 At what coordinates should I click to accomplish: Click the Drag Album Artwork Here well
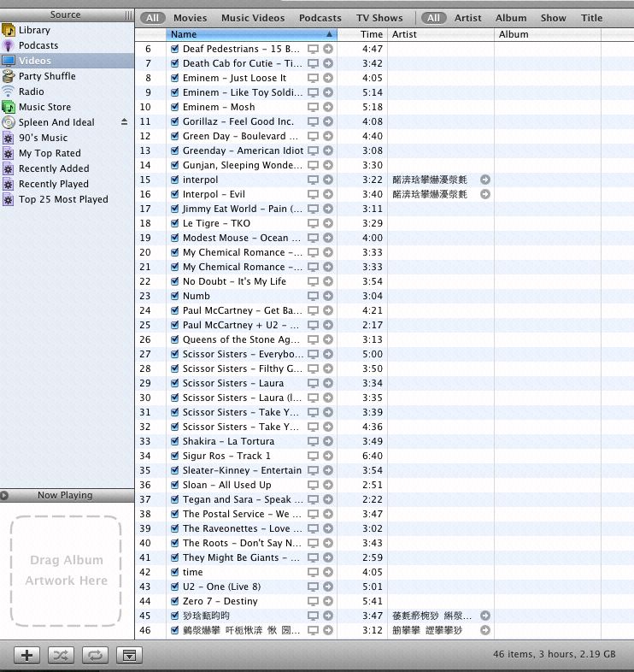[x=66, y=570]
